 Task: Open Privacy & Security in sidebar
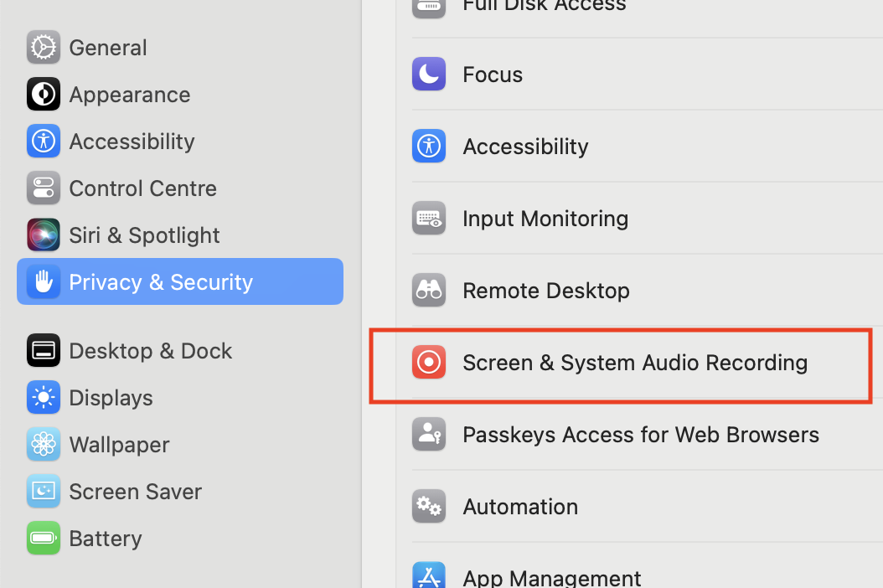click(x=180, y=281)
